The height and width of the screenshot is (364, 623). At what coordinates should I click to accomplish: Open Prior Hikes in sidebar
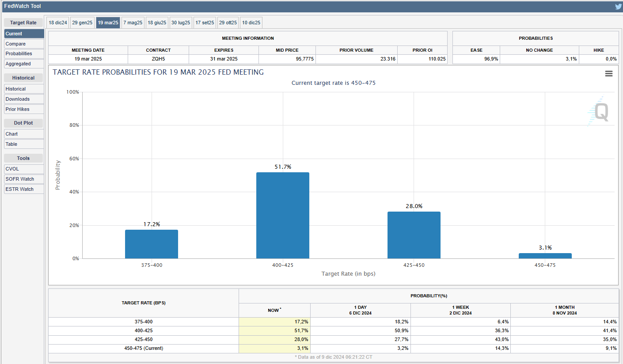(x=24, y=109)
